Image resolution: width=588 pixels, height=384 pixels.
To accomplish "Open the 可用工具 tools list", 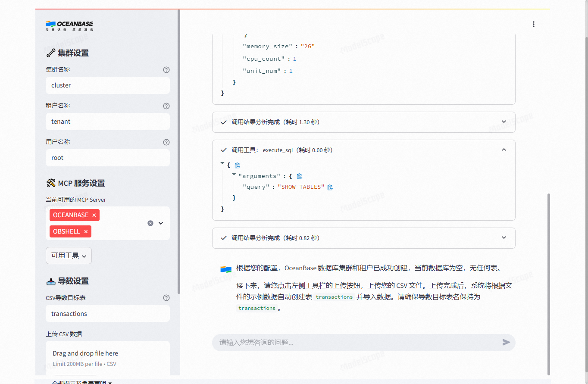I will coord(69,255).
